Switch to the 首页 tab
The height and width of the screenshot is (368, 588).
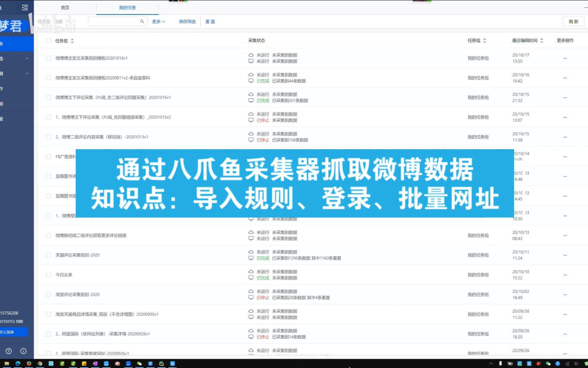64,7
